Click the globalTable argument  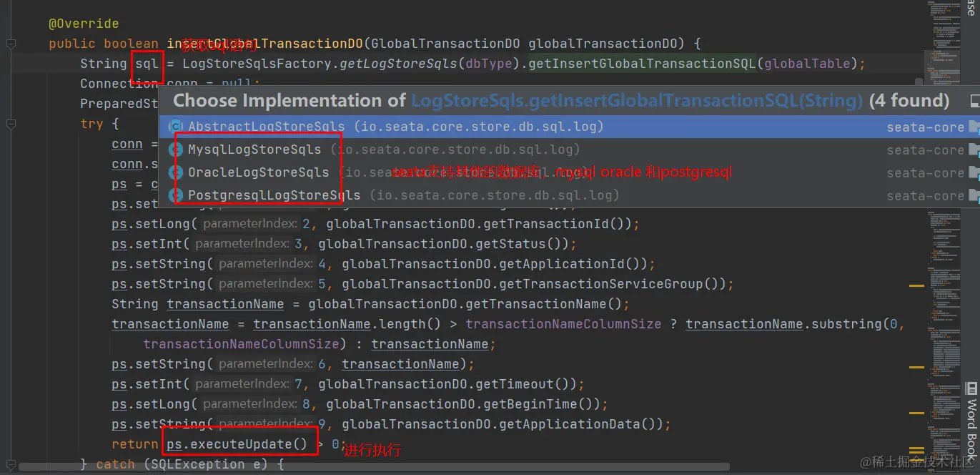coord(807,64)
